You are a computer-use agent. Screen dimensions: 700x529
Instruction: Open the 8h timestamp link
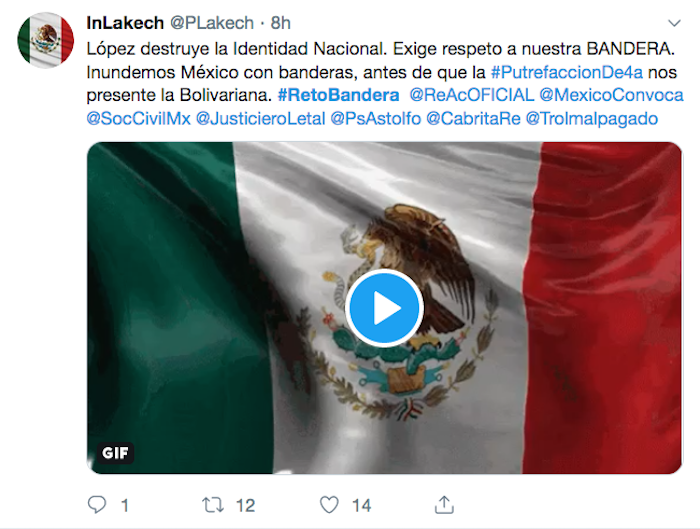click(x=280, y=23)
